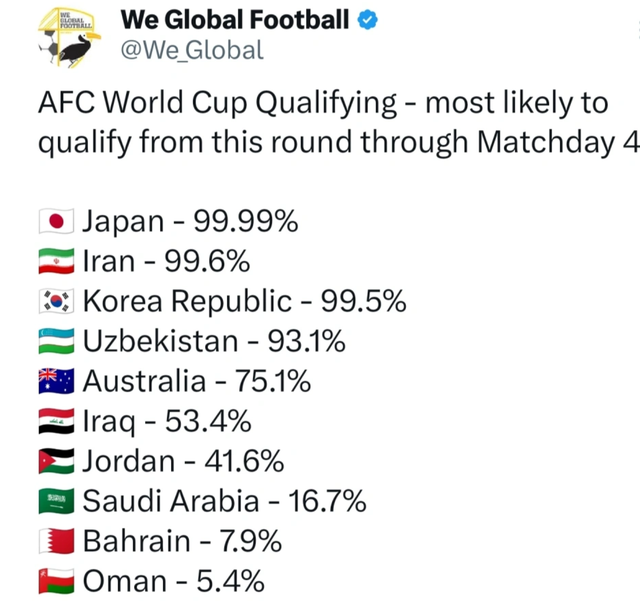Screen dimensions: 640x601
Task: Click the Bahrain flag emoji
Action: (x=56, y=541)
